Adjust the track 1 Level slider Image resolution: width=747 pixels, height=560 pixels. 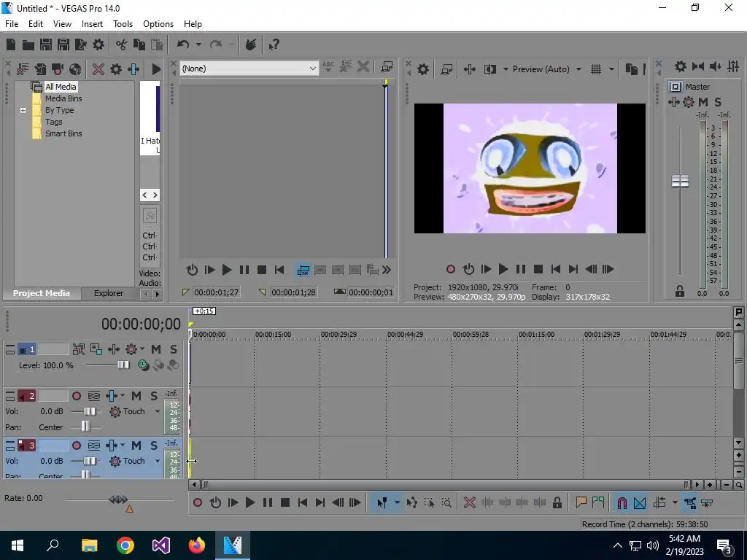[123, 365]
